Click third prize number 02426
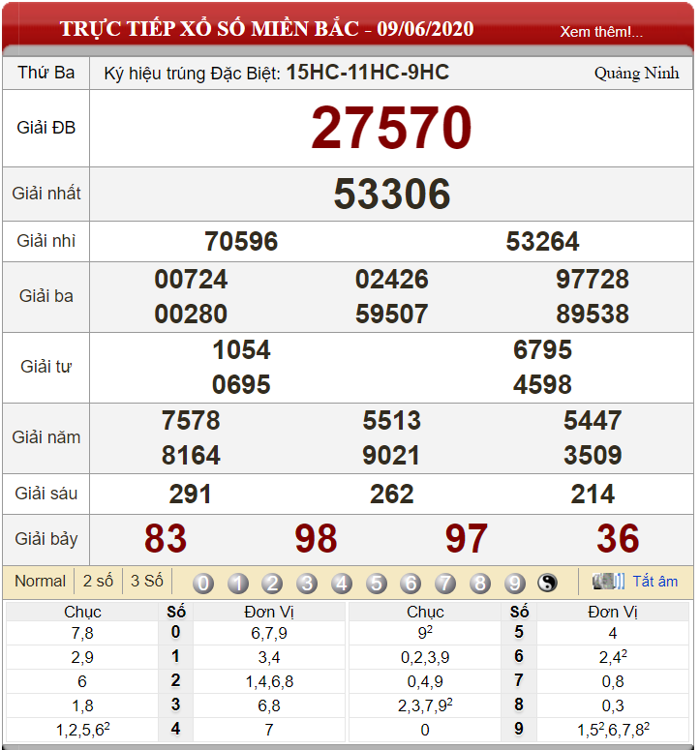Viewport: 700px width, 750px height. click(391, 280)
